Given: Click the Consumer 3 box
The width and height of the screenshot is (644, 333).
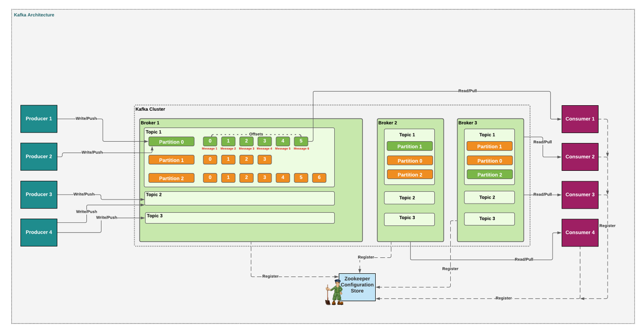Looking at the screenshot, I should tap(580, 194).
